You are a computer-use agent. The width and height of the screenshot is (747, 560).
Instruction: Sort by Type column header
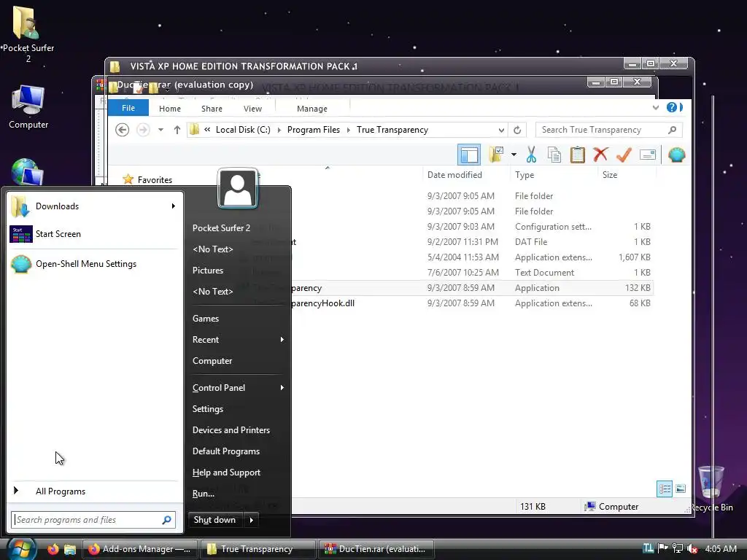[525, 175]
